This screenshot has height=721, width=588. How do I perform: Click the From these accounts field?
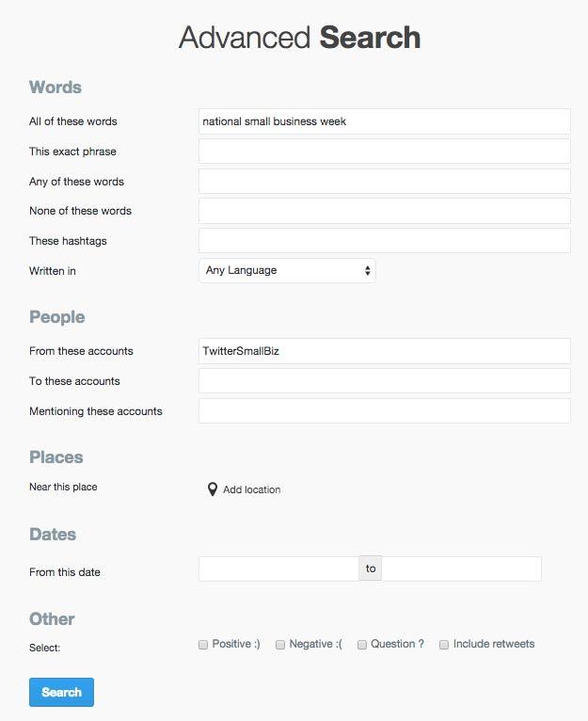384,351
